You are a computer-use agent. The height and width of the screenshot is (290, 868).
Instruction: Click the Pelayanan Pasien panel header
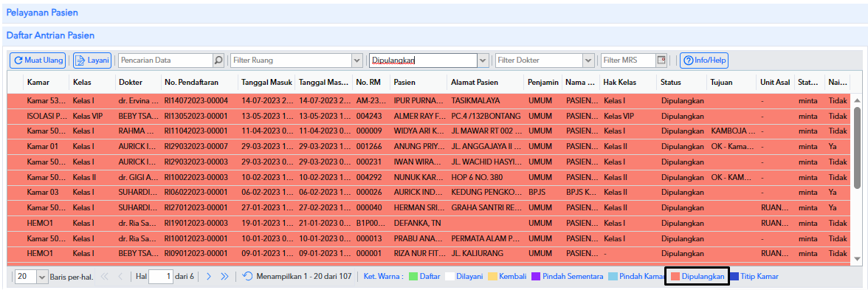434,13
